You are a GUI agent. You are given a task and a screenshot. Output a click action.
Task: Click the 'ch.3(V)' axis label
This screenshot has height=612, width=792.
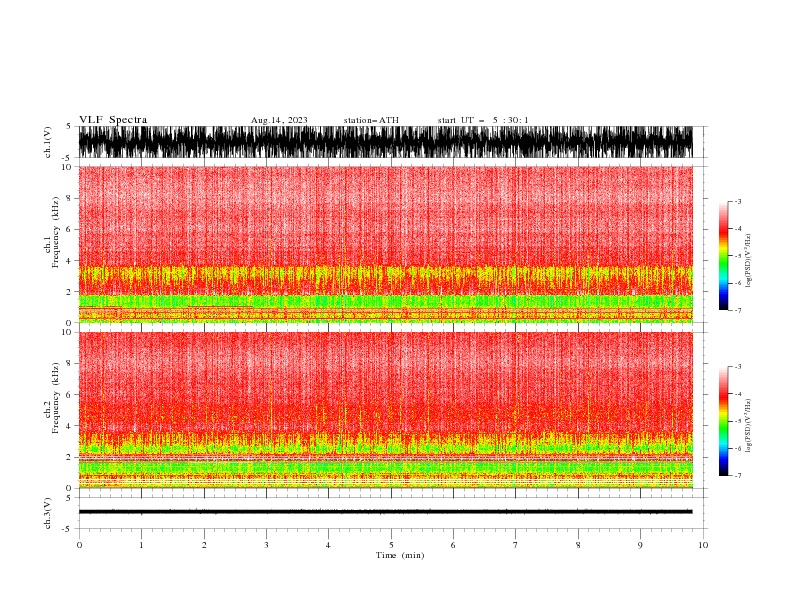pyautogui.click(x=48, y=513)
